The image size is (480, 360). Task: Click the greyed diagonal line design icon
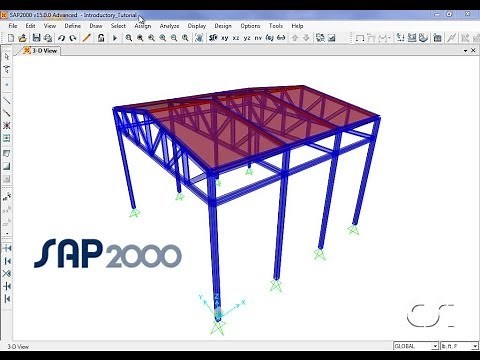click(x=451, y=38)
